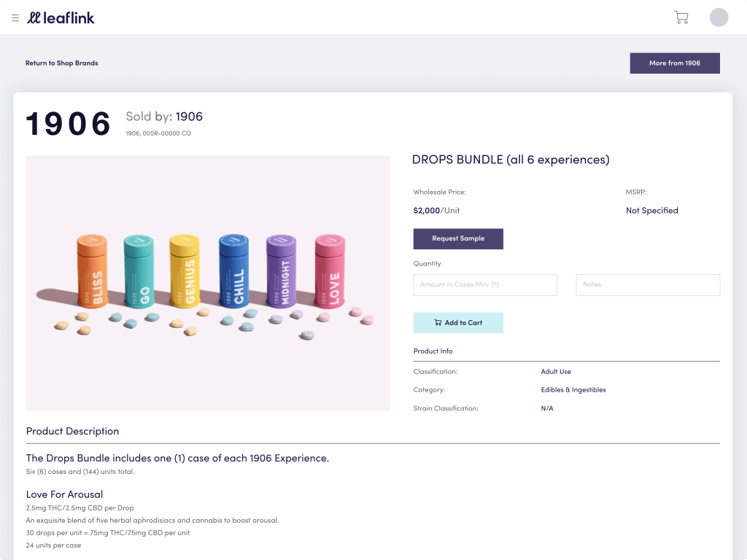Click the Product Description heading
The height and width of the screenshot is (560, 747).
point(72,432)
